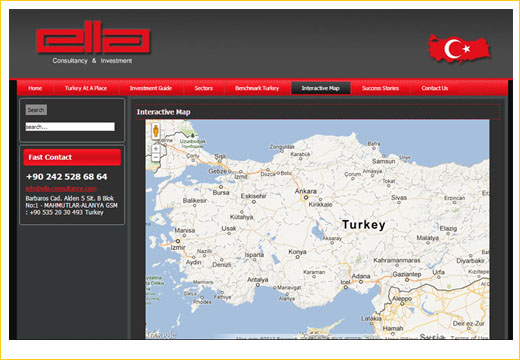
Task: Click the ella Consultancy & Investment logo
Action: [93, 42]
